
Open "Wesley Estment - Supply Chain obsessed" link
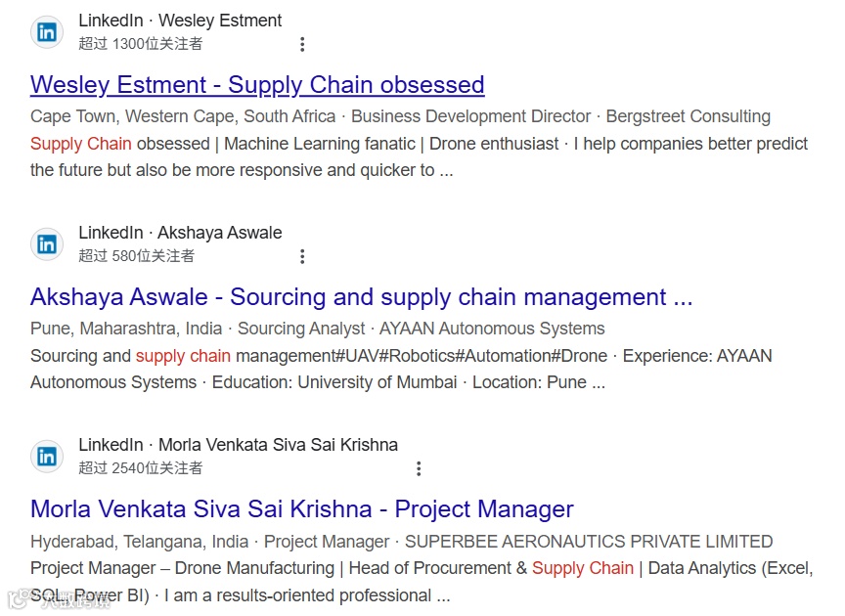tap(257, 85)
